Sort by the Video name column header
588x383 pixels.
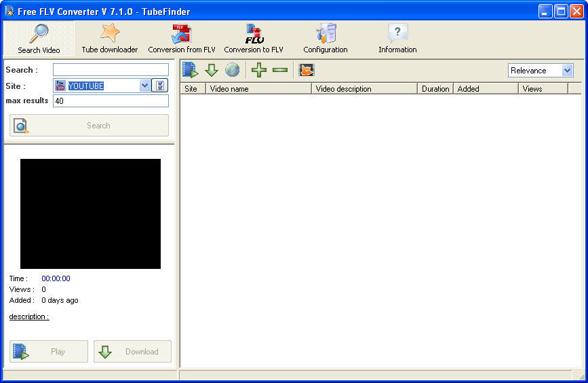pos(259,89)
